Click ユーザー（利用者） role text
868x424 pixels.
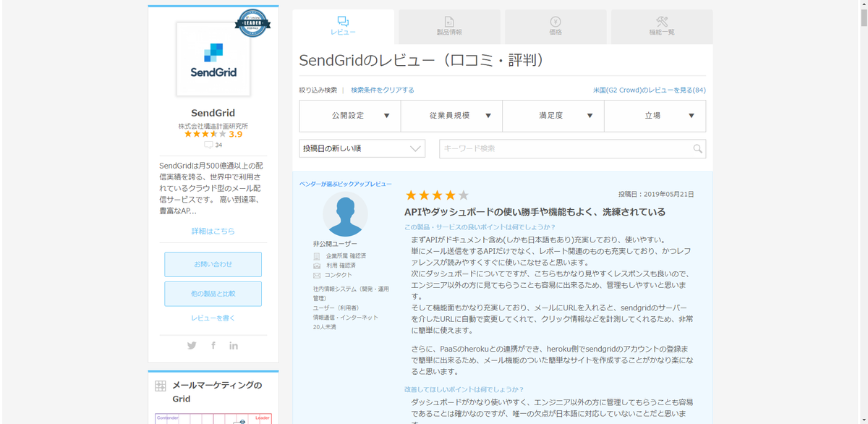coord(336,308)
